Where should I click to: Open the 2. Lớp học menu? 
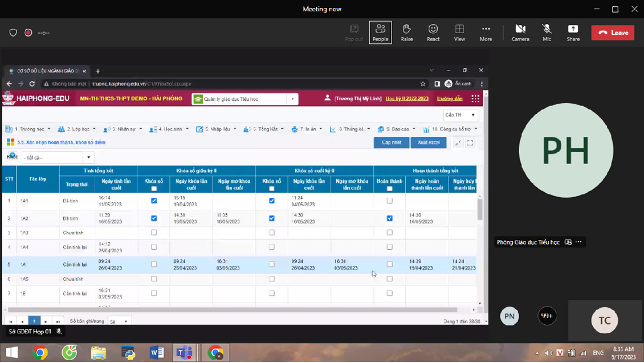(77, 129)
